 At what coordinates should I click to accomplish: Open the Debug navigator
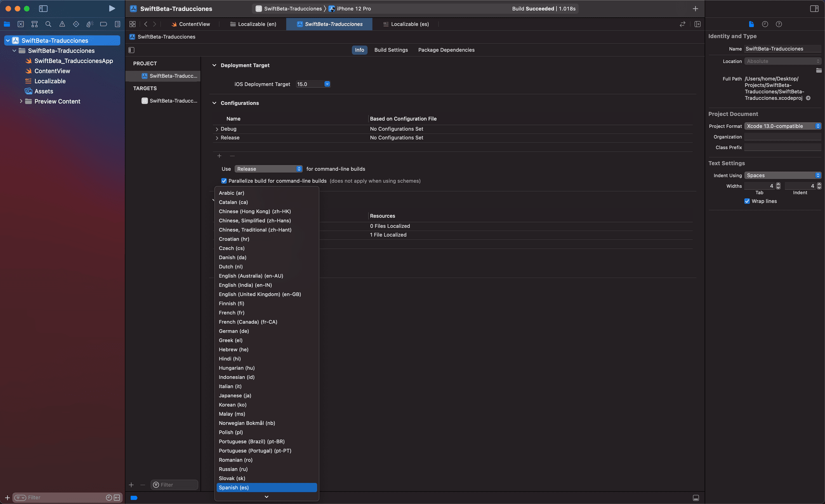tap(90, 24)
